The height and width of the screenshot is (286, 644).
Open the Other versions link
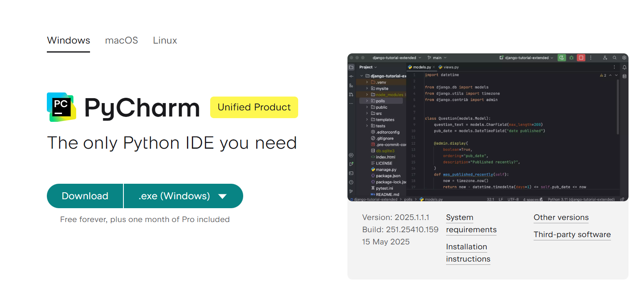tap(561, 218)
